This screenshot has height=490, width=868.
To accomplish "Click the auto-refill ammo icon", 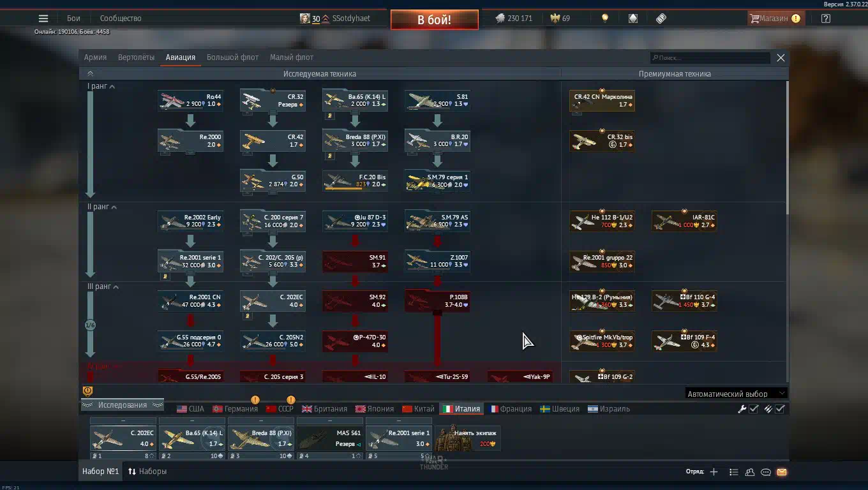I will pyautogui.click(x=768, y=409).
